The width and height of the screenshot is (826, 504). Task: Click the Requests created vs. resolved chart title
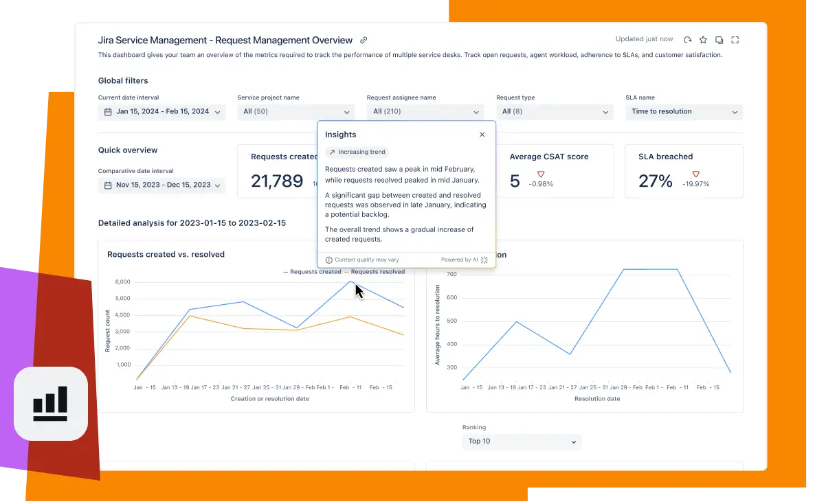point(166,255)
